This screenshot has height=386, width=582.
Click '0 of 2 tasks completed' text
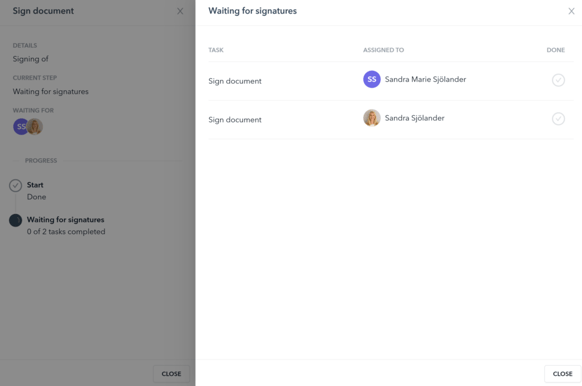(x=66, y=232)
